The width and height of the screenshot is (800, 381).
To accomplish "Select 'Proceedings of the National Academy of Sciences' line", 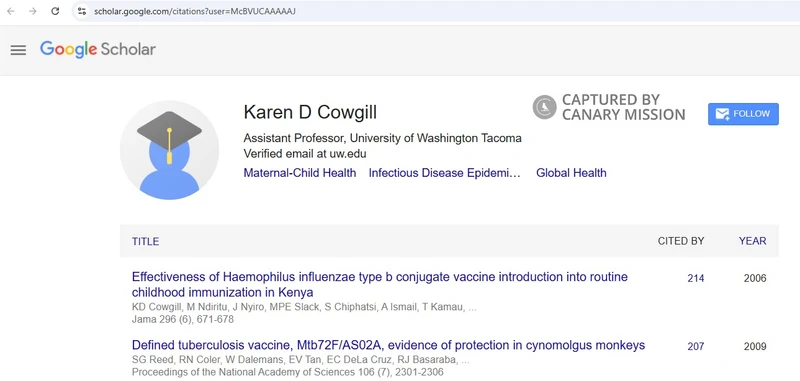I will [x=288, y=372].
